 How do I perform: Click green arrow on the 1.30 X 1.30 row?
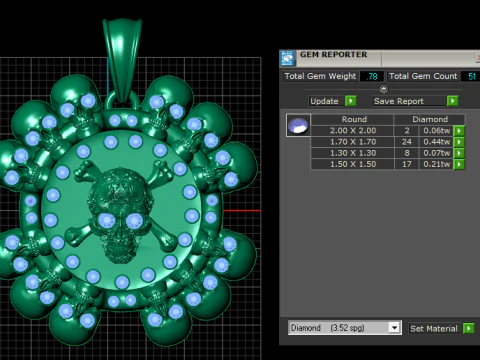point(459,153)
